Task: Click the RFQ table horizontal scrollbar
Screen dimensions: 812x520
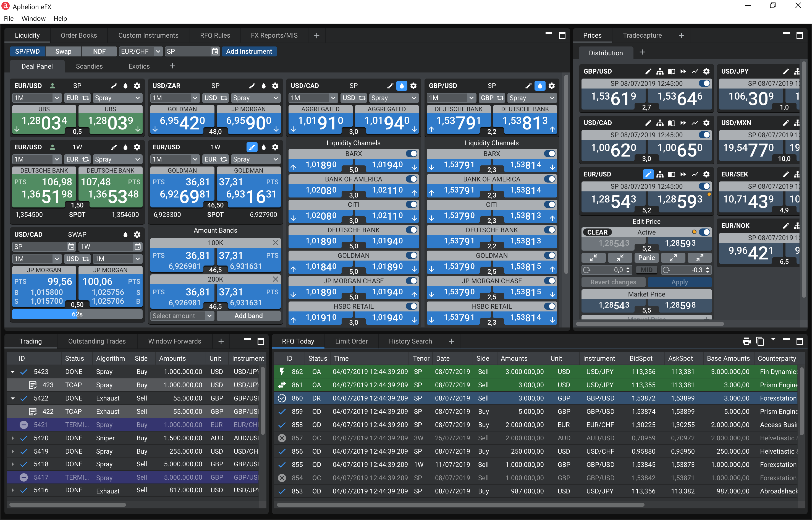Action: coord(460,505)
